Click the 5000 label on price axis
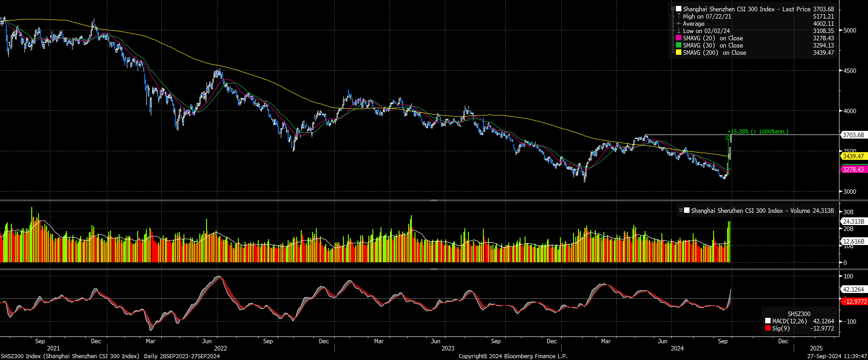Image resolution: width=868 pixels, height=360 pixels. pos(850,30)
